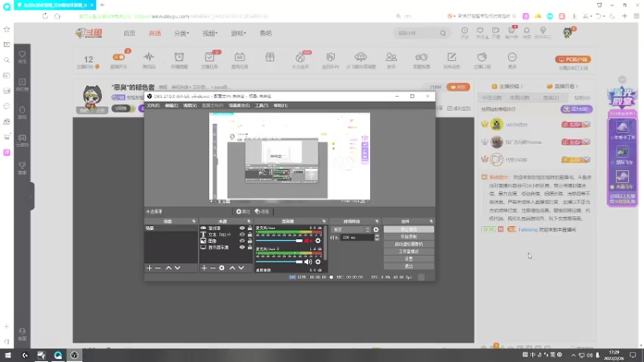Open the flying saucer UFO icon

[361, 57]
